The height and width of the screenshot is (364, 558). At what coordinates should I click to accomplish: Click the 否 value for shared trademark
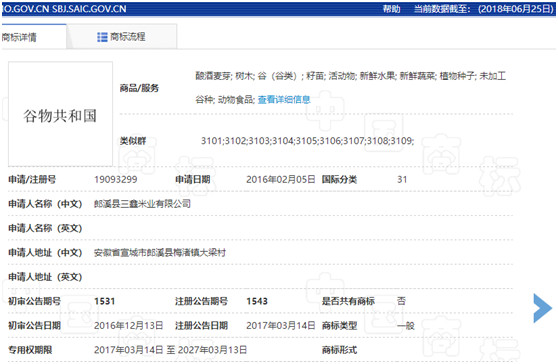401,301
